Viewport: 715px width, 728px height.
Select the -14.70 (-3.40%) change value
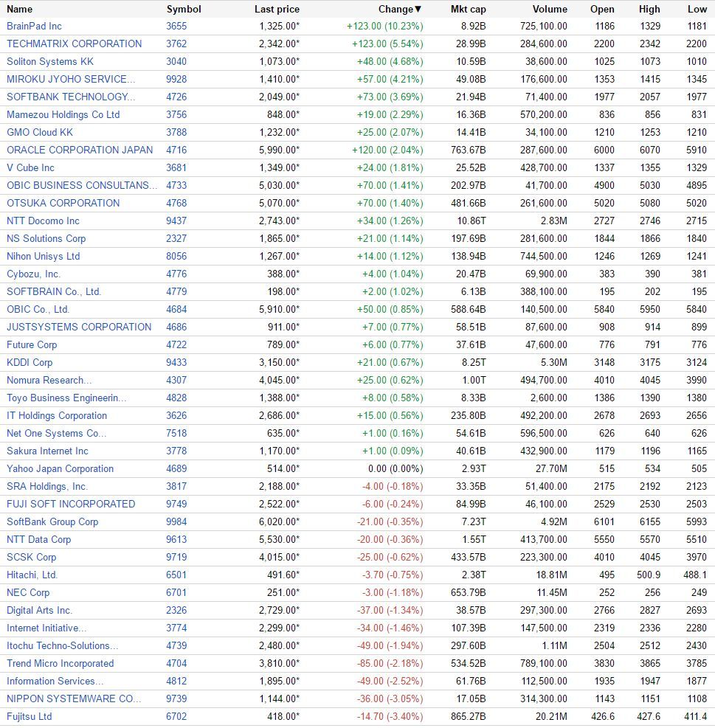click(x=390, y=716)
